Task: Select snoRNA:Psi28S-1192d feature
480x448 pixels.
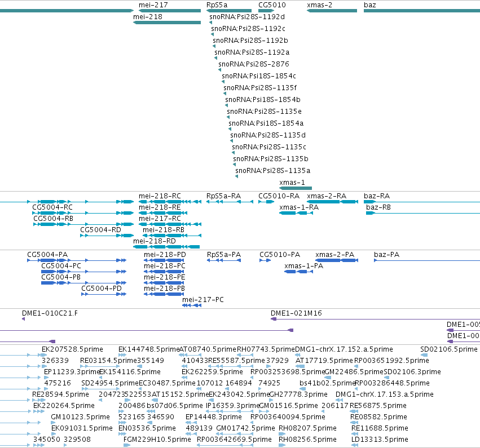Action: pyautogui.click(x=211, y=23)
